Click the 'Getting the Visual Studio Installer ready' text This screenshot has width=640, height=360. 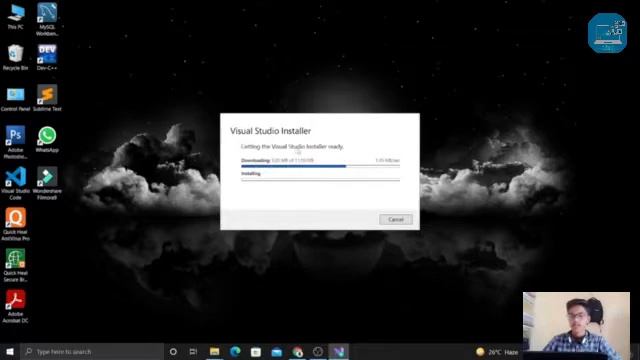pos(292,147)
